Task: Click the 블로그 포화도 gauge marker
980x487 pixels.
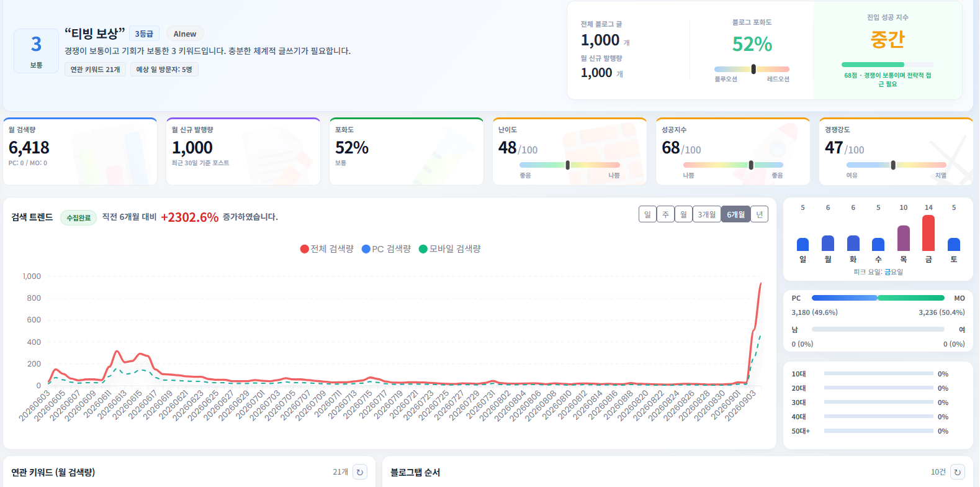Action: pyautogui.click(x=753, y=69)
